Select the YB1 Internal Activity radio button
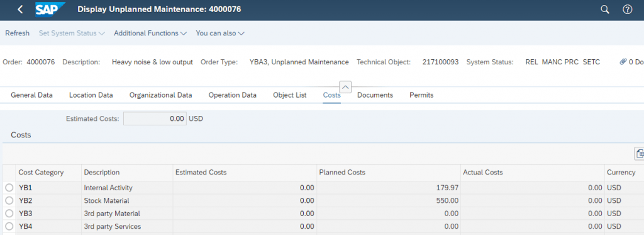 (9, 188)
